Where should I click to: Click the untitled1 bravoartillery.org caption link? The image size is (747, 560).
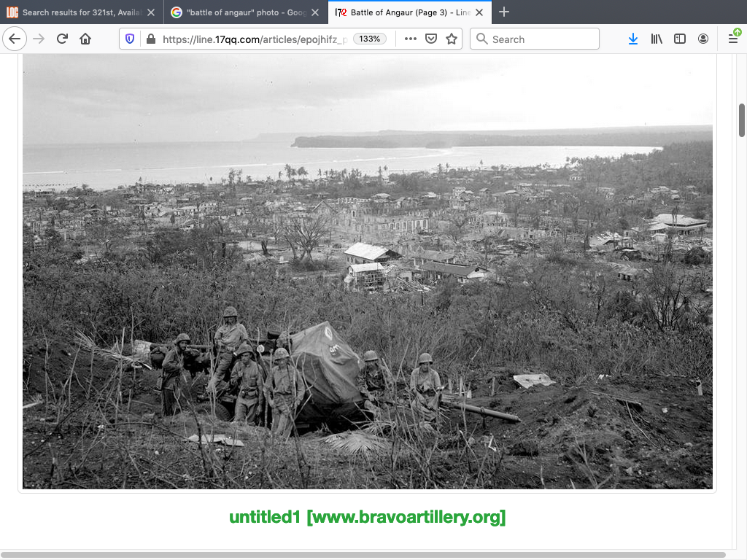367,518
